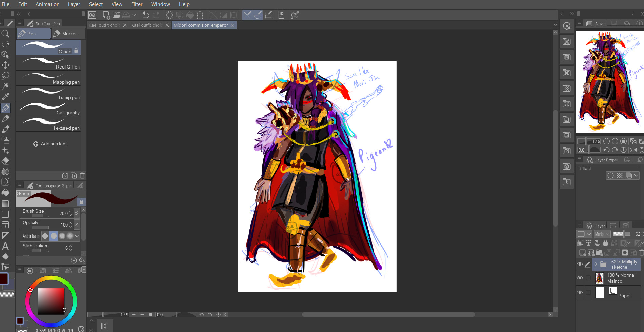644x332 pixels.
Task: Select the Zoom magnifier tool
Action: point(5,33)
